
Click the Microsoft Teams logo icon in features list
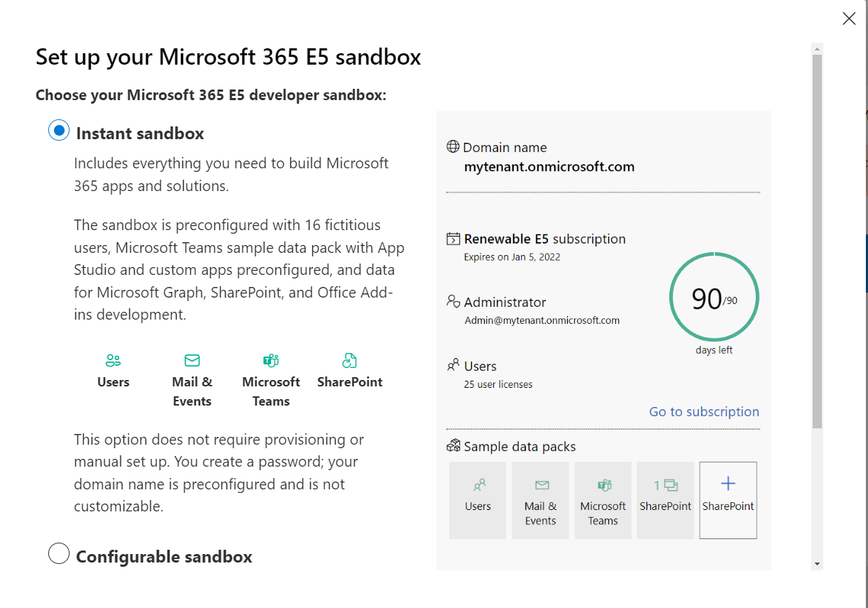[271, 360]
